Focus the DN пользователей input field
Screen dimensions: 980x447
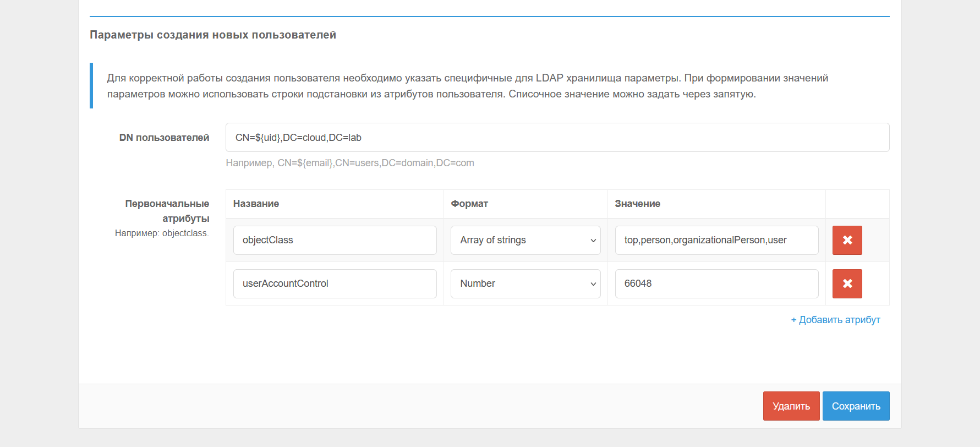pyautogui.click(x=557, y=138)
